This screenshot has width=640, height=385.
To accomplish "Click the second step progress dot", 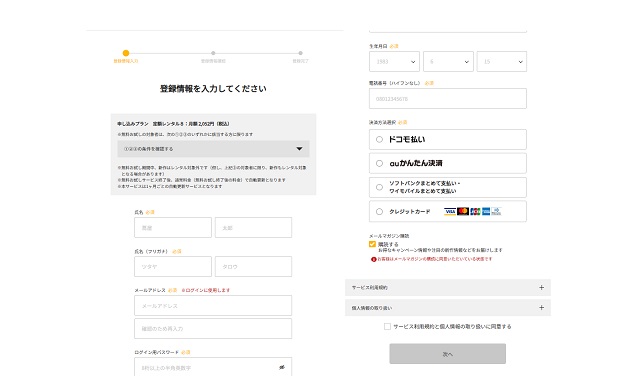I will click(213, 53).
